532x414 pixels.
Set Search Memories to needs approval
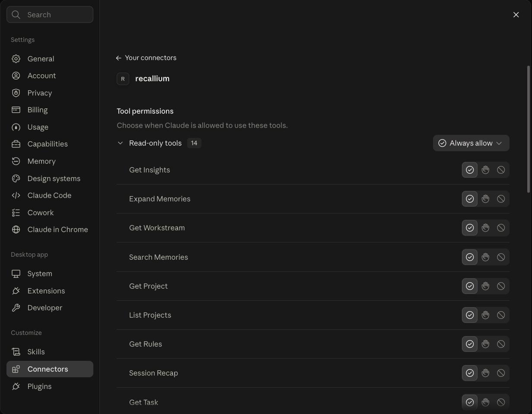tap(485, 257)
